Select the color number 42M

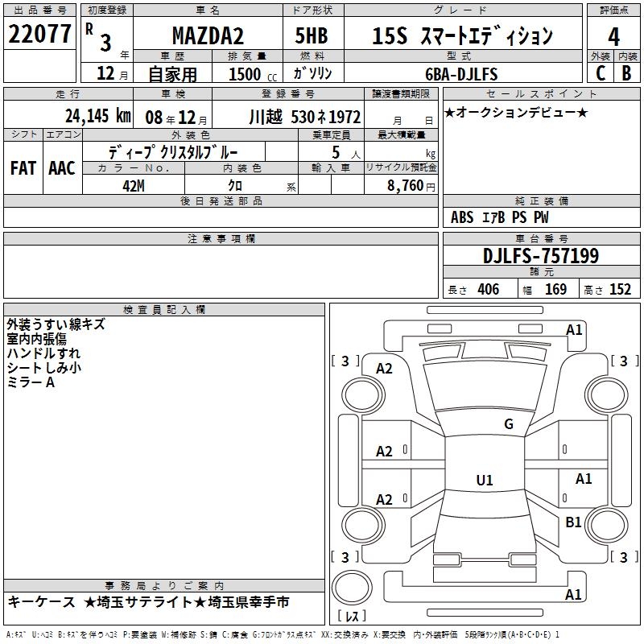tap(134, 186)
